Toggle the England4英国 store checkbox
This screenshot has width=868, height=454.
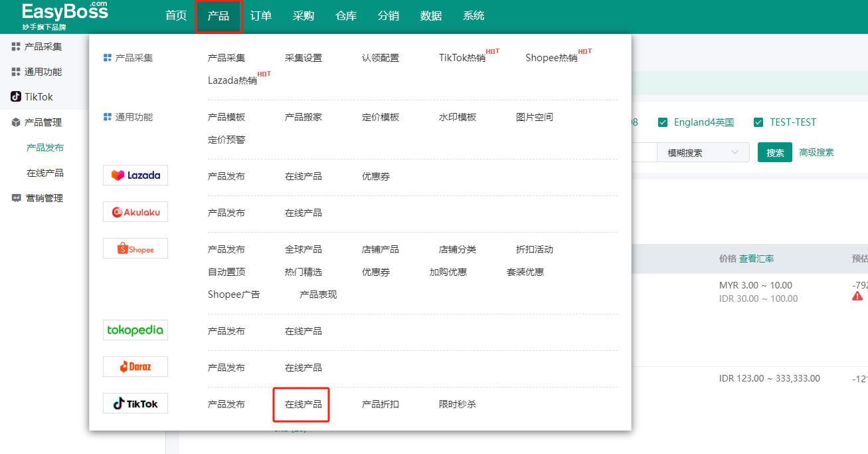663,122
